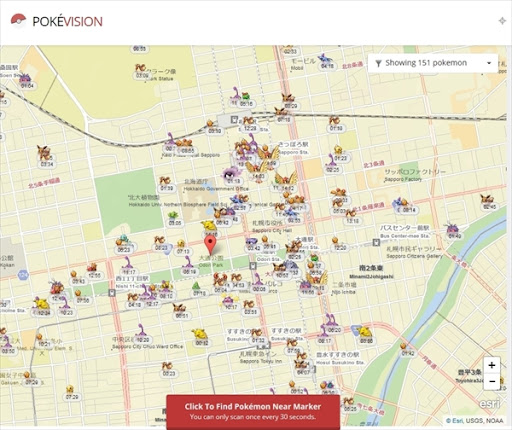Select the Spearow with 00:23 timer

(168, 369)
